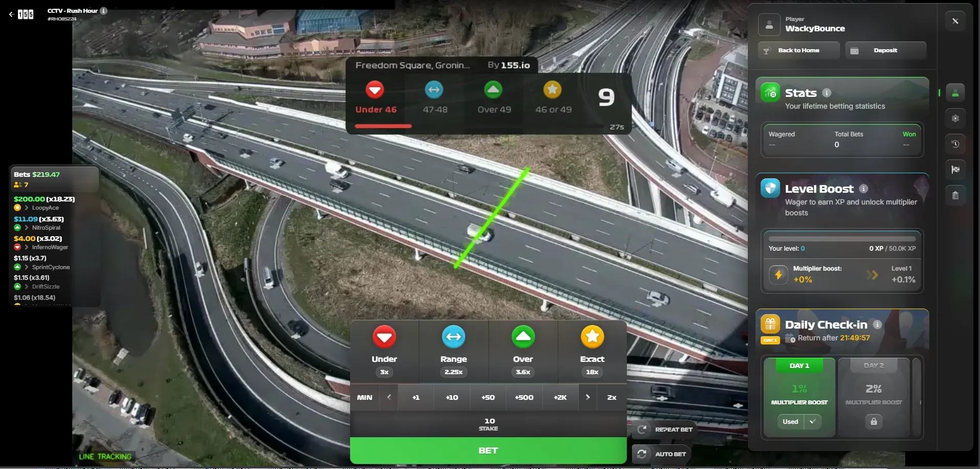Open Daily Check-in info icon
The width and height of the screenshot is (980, 469).
point(877,324)
